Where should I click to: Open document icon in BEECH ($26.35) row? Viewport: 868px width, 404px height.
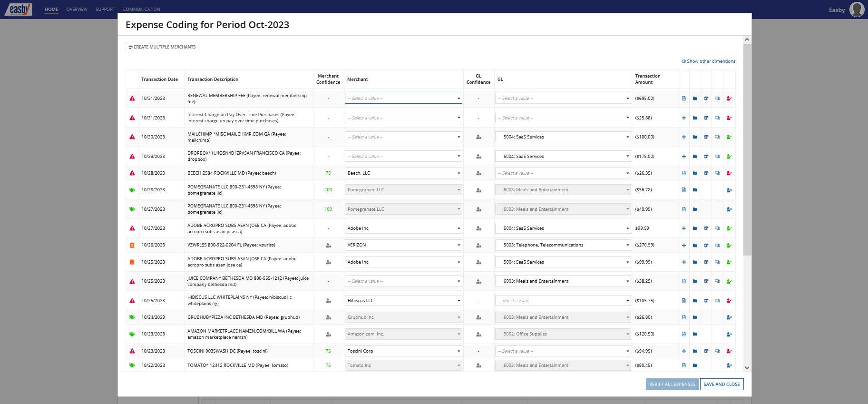(683, 173)
